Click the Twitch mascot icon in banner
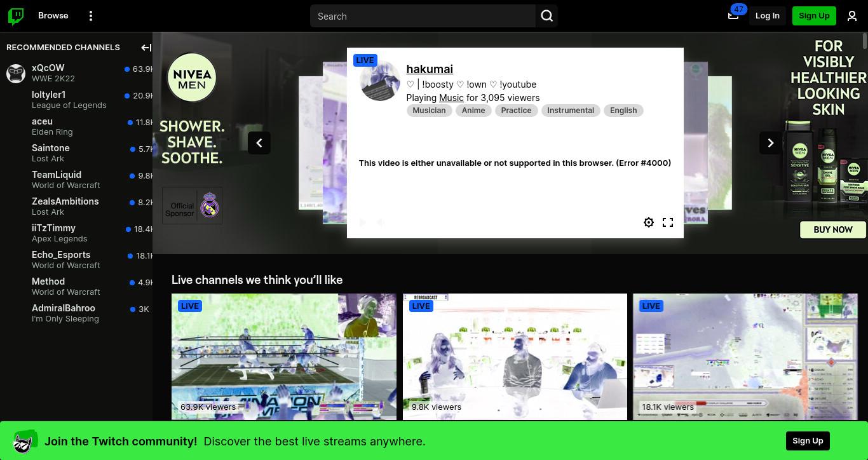 click(25, 441)
